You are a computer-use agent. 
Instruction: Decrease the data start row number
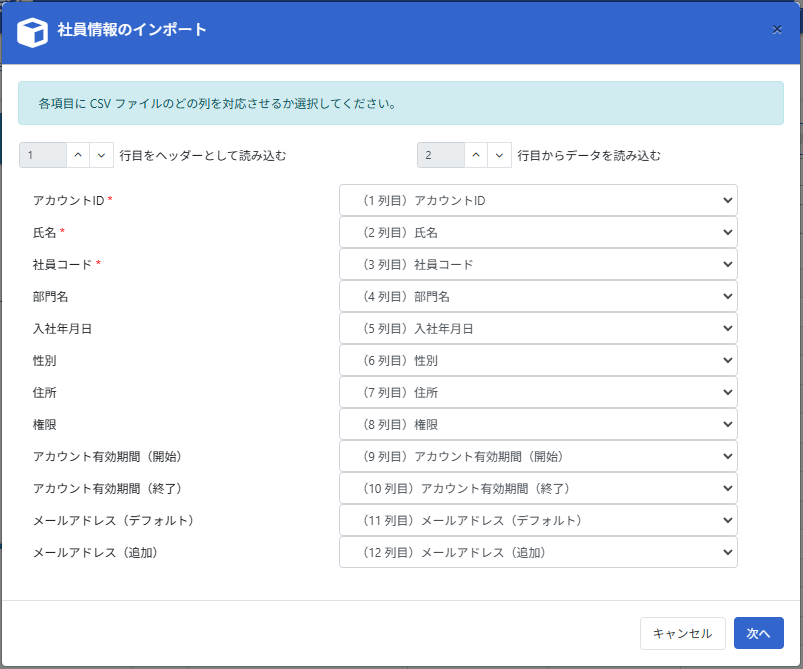499,155
